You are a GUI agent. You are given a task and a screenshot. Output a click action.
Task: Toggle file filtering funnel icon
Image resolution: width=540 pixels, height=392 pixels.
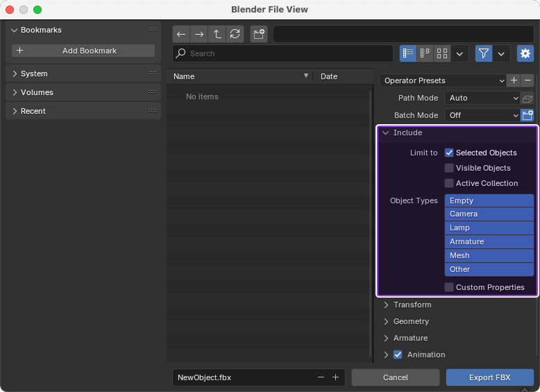[x=484, y=53]
